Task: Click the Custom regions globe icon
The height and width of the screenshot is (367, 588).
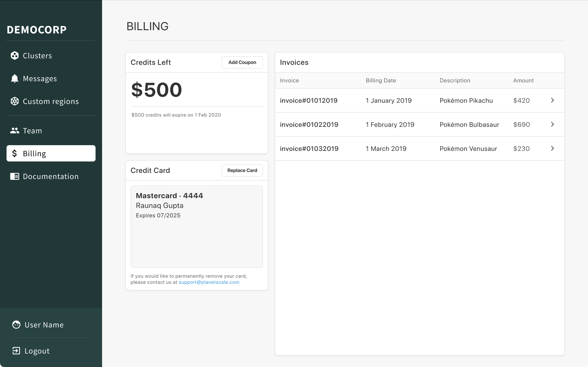Action: [14, 101]
